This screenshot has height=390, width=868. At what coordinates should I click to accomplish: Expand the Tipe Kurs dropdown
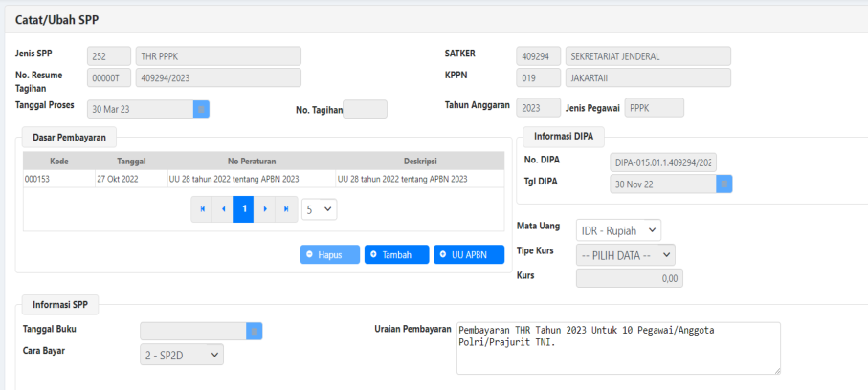625,254
